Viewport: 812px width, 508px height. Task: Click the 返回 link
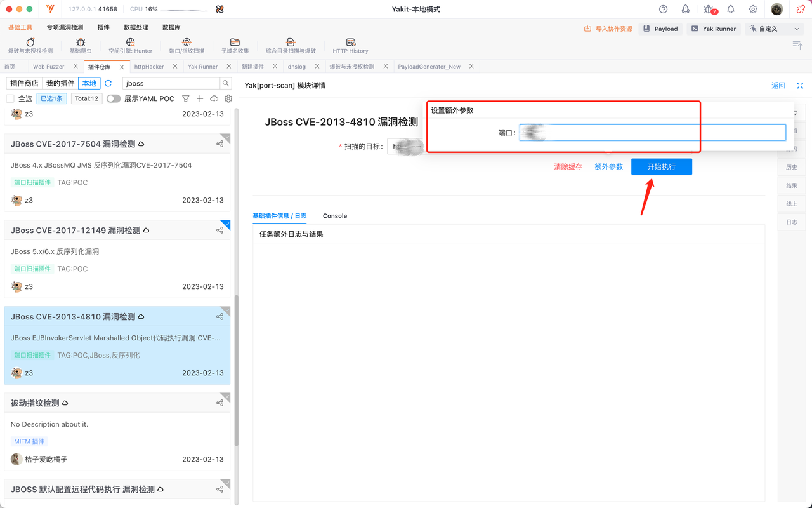[778, 86]
